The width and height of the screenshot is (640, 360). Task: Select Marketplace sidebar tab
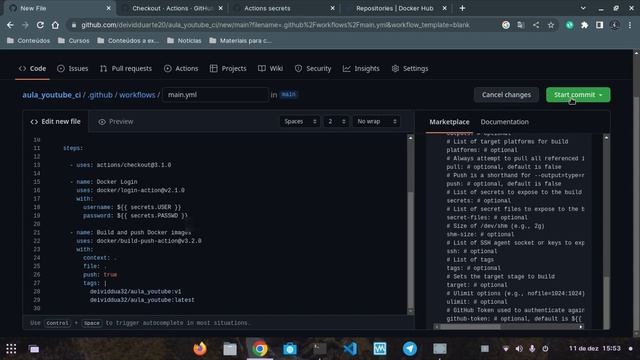pyautogui.click(x=449, y=122)
